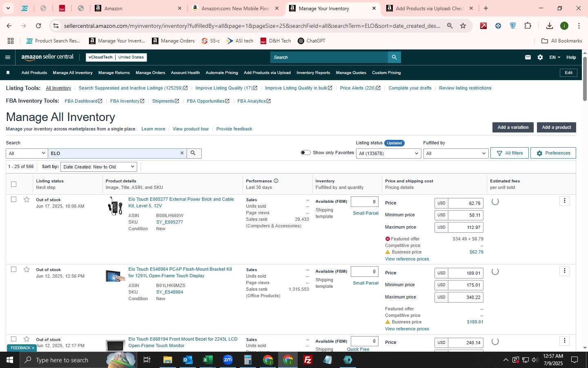The height and width of the screenshot is (368, 588).
Task: Open Price Alerts (220) link
Action: 360,88
